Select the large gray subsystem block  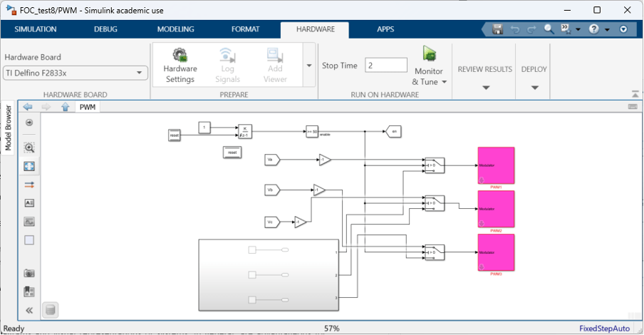click(269, 275)
